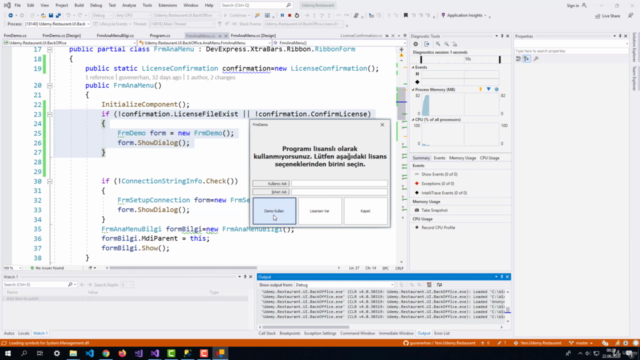Collapse CPU (% of all processors) section
Screen dimensions: 640x360
pyautogui.click(x=413, y=120)
